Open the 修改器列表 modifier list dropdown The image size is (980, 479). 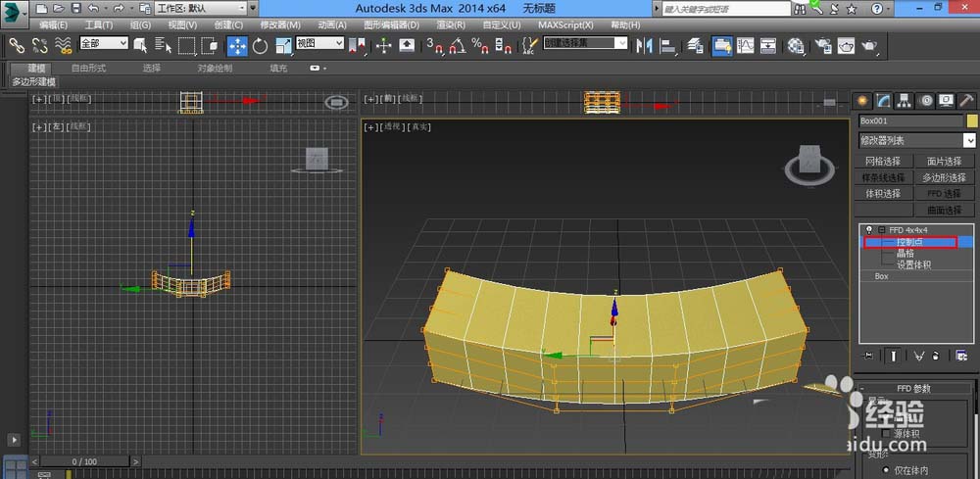pyautogui.click(x=916, y=140)
